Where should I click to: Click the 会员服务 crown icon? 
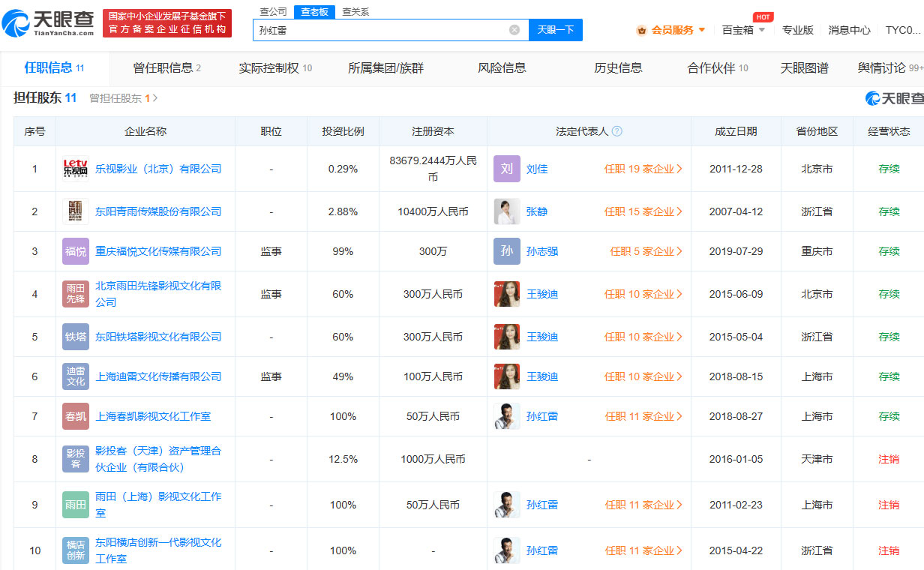641,30
